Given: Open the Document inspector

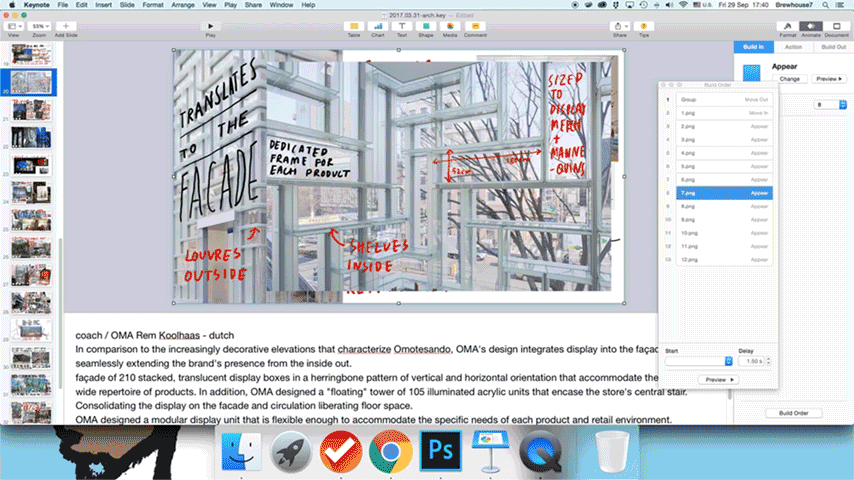Looking at the screenshot, I should point(837,26).
